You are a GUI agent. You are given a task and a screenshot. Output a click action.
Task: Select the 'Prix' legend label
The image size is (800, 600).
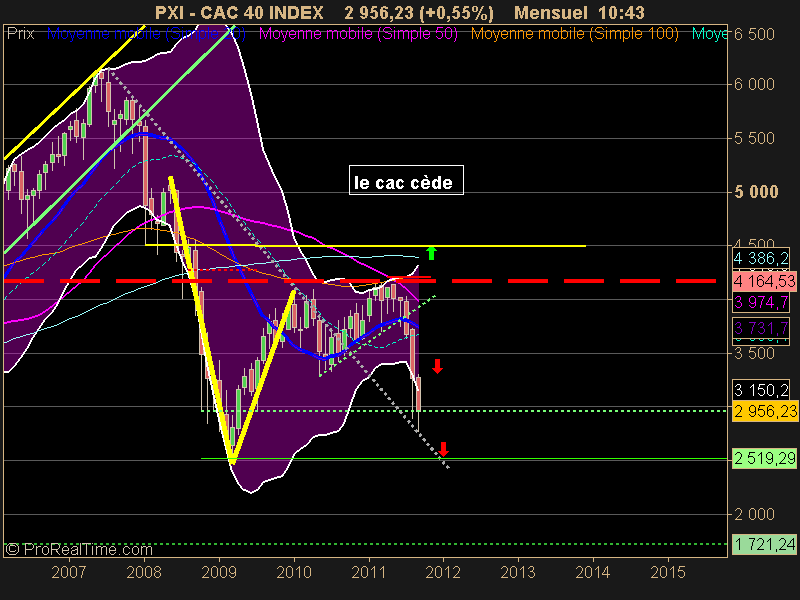[20, 34]
